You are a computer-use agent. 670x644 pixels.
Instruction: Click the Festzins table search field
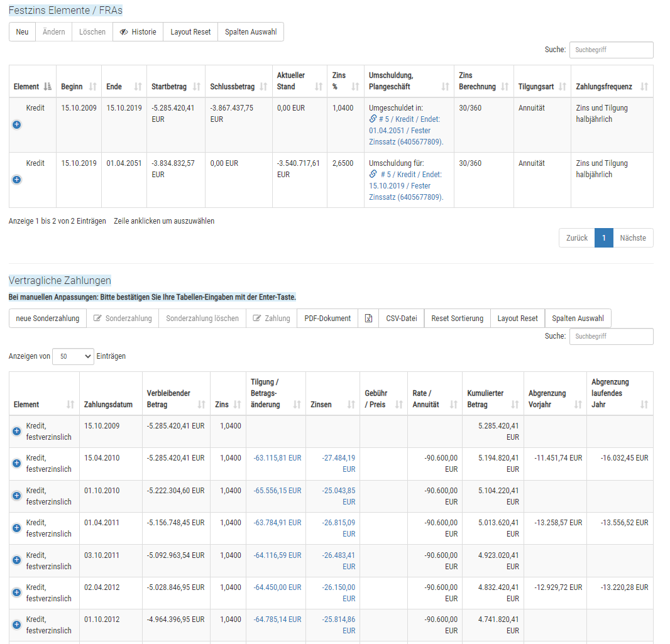[x=611, y=50]
